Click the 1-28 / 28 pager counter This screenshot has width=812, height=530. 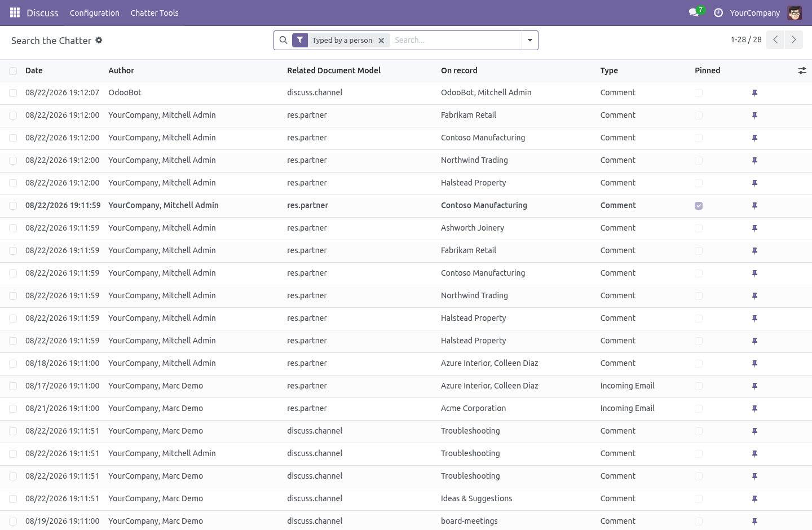tap(746, 39)
